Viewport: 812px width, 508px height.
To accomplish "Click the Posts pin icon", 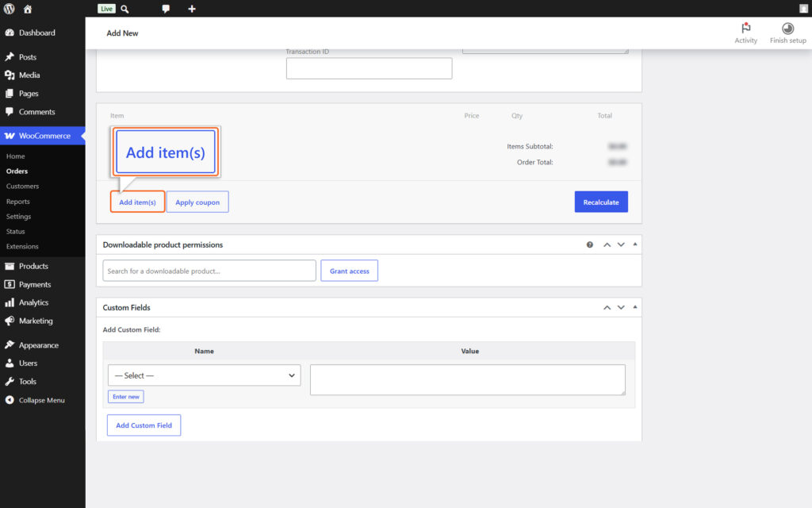I will pos(10,57).
